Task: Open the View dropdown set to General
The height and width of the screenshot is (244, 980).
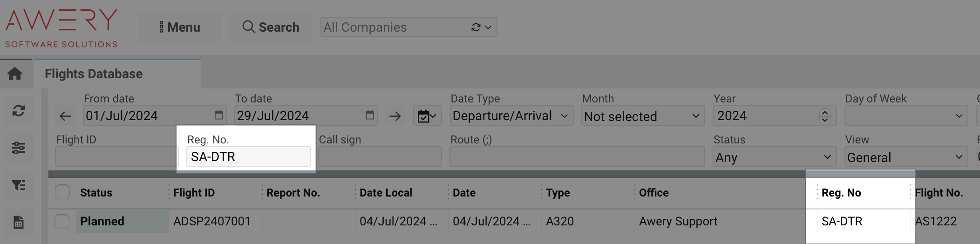Action: click(x=905, y=157)
